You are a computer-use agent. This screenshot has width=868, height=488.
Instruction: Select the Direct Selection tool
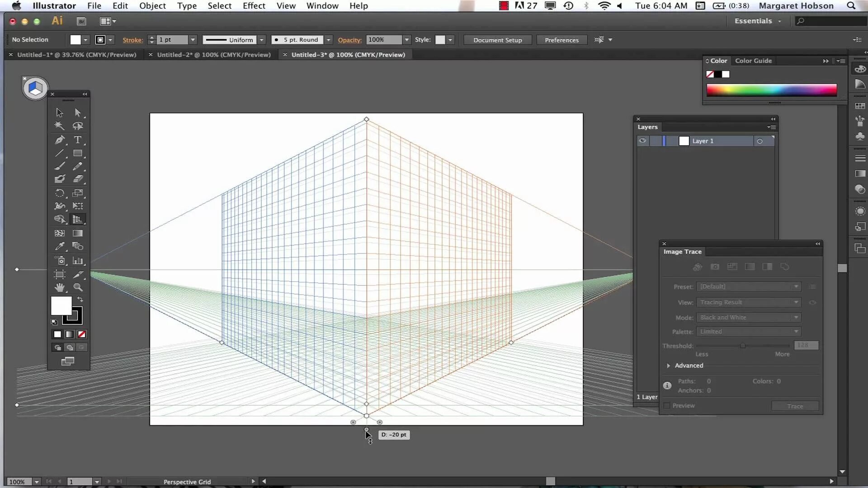[78, 112]
